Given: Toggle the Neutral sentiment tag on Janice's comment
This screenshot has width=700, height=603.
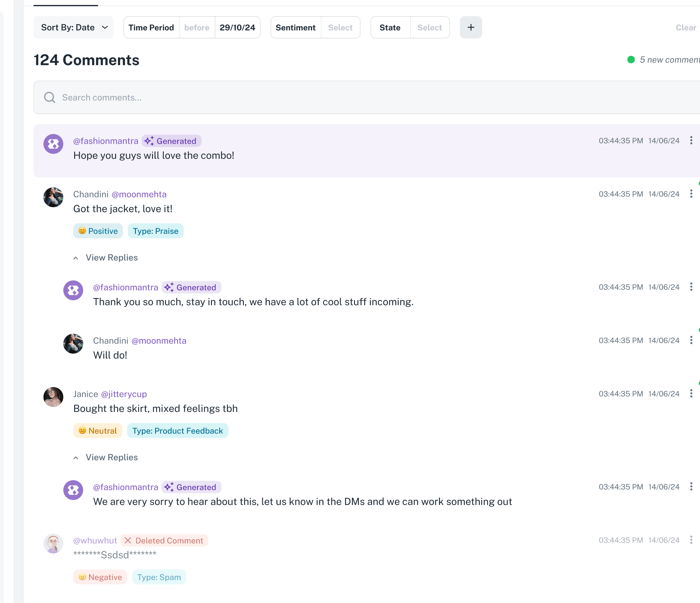Looking at the screenshot, I should (x=97, y=430).
